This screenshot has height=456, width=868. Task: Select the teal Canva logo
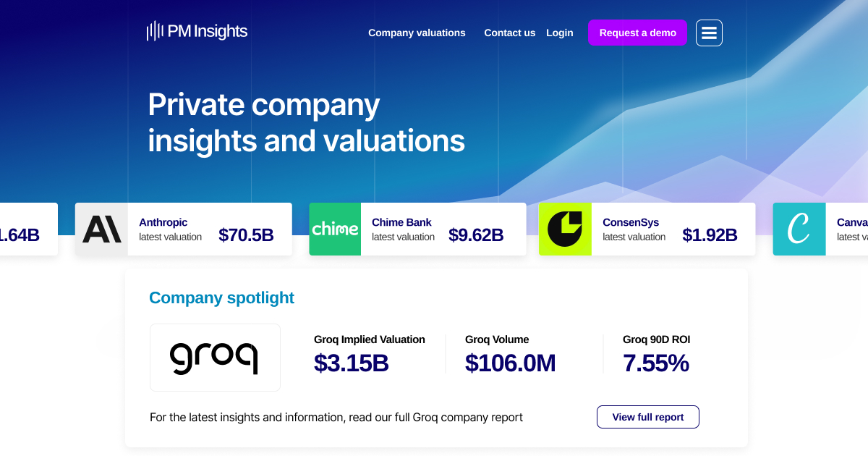pos(799,229)
